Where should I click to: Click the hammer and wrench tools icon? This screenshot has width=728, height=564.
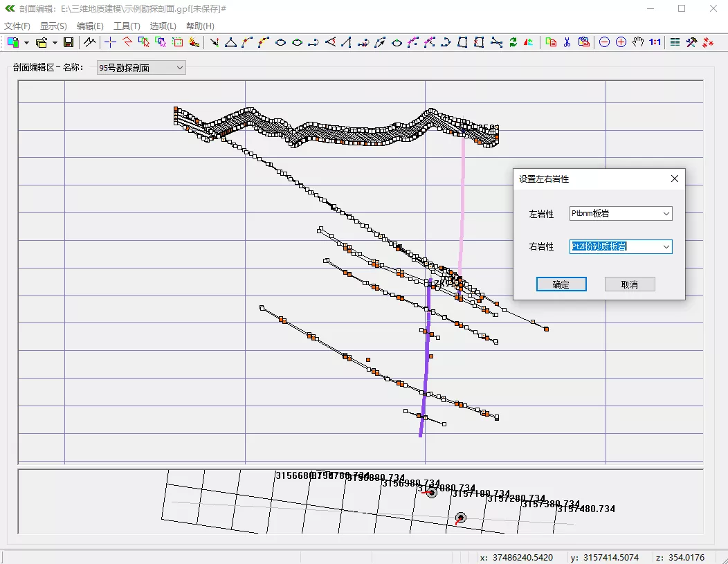tap(692, 42)
